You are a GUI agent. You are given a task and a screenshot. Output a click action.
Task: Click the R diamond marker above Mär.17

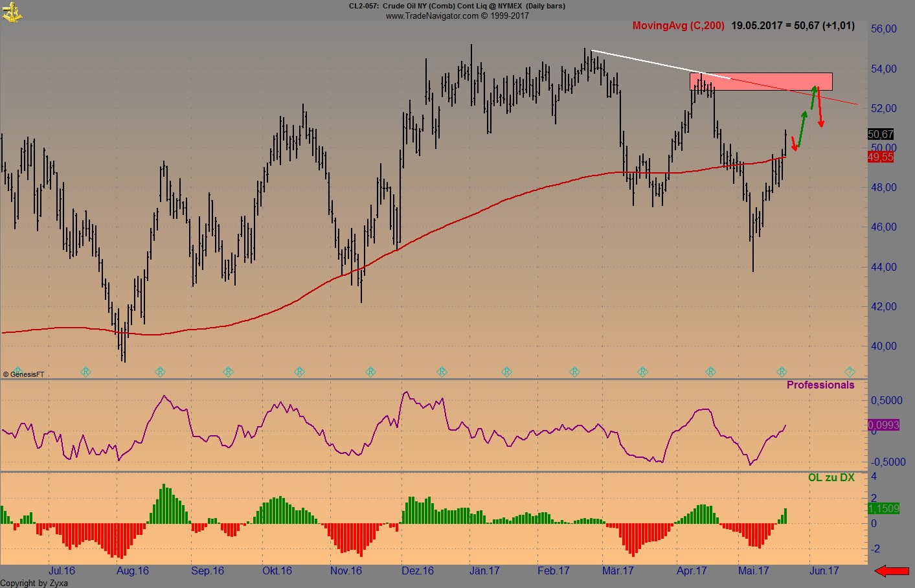[x=642, y=371]
